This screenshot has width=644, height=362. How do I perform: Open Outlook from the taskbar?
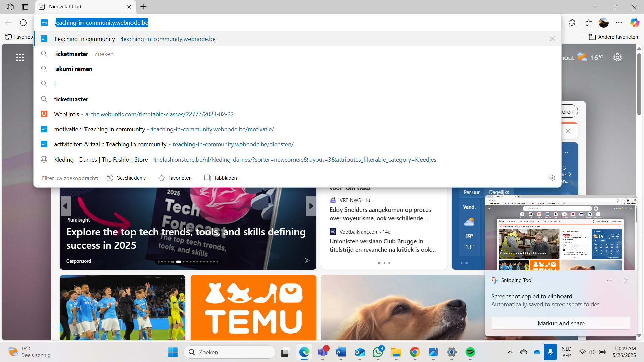tap(360, 352)
